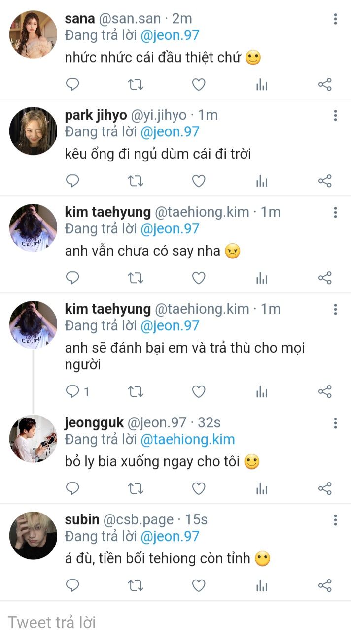Retweet park jihyo's reply
351x644 pixels.
click(136, 181)
